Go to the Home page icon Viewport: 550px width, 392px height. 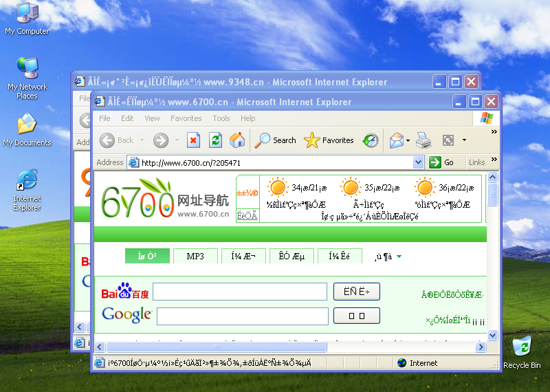[237, 140]
